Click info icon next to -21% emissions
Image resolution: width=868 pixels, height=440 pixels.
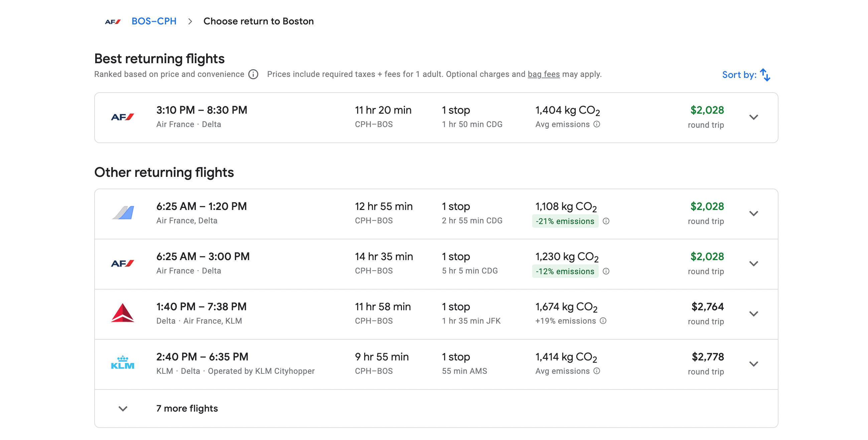606,221
